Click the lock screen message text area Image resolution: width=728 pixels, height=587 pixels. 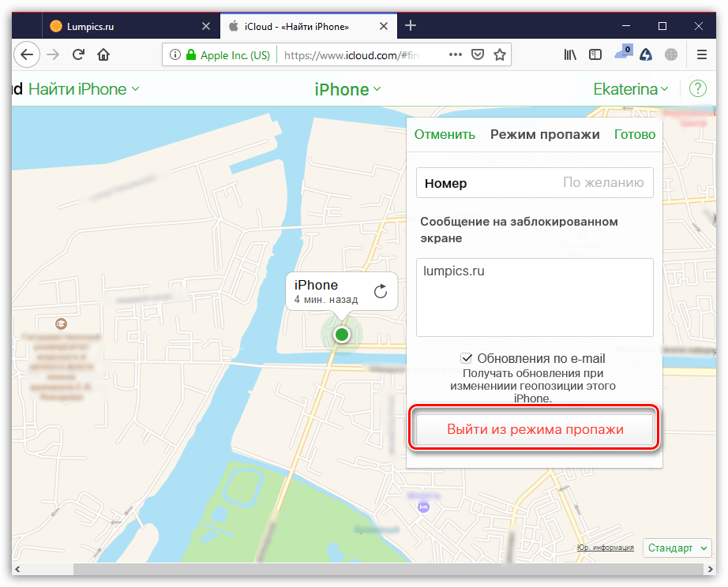coord(535,297)
